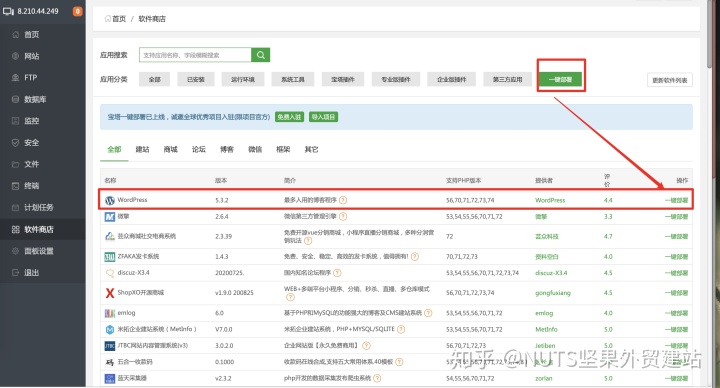Viewport: 720px width, 388px height.
Task: Filter by 宝塔插件 category
Action: (x=343, y=79)
